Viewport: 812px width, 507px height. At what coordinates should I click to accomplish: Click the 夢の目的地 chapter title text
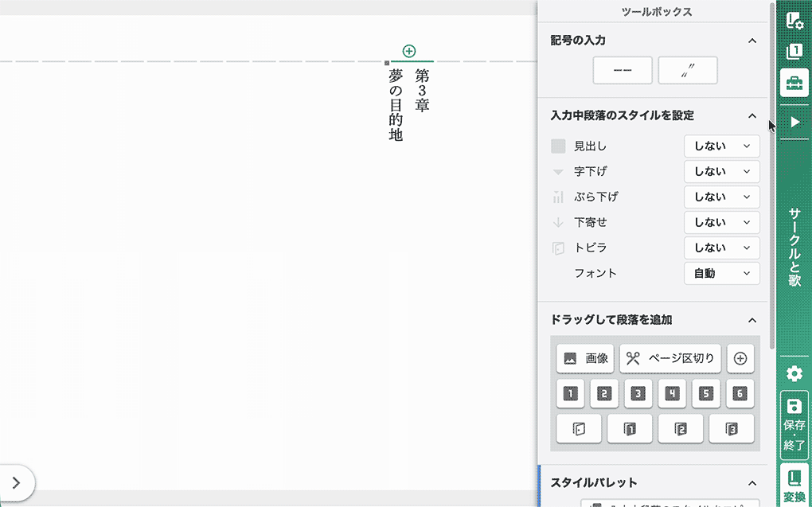396,106
